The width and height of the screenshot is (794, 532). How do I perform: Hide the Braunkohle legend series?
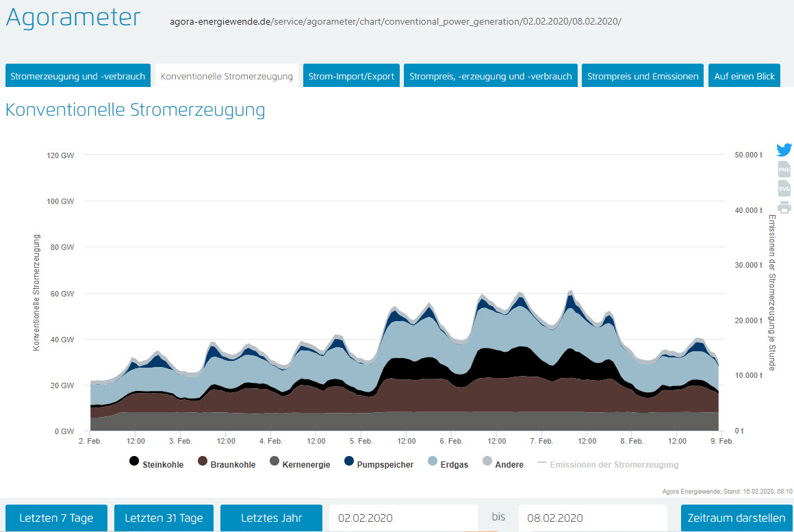(x=227, y=464)
